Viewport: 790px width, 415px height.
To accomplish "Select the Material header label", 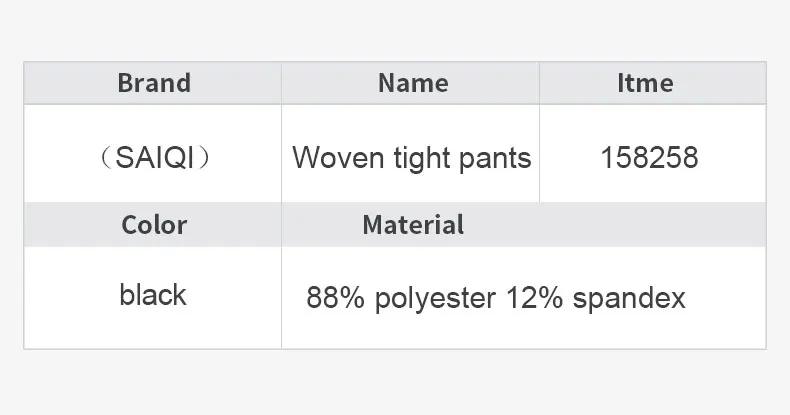I will (413, 225).
